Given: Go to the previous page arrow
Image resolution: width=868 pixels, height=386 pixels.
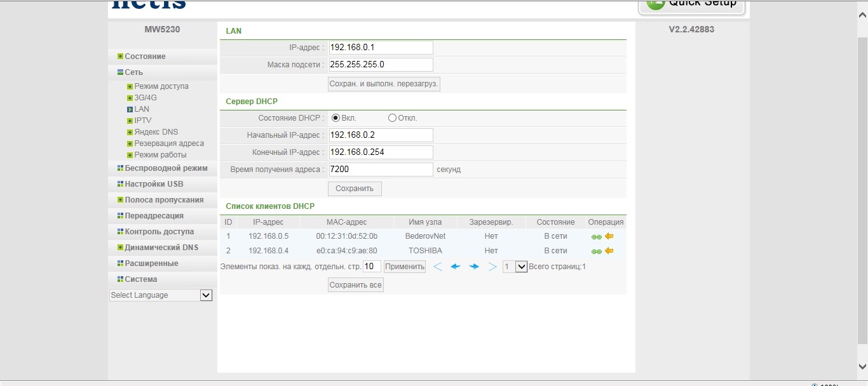Looking at the screenshot, I should click(x=455, y=267).
